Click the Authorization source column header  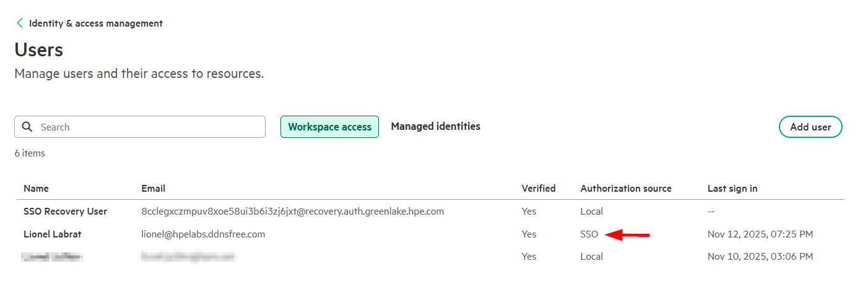click(x=625, y=188)
